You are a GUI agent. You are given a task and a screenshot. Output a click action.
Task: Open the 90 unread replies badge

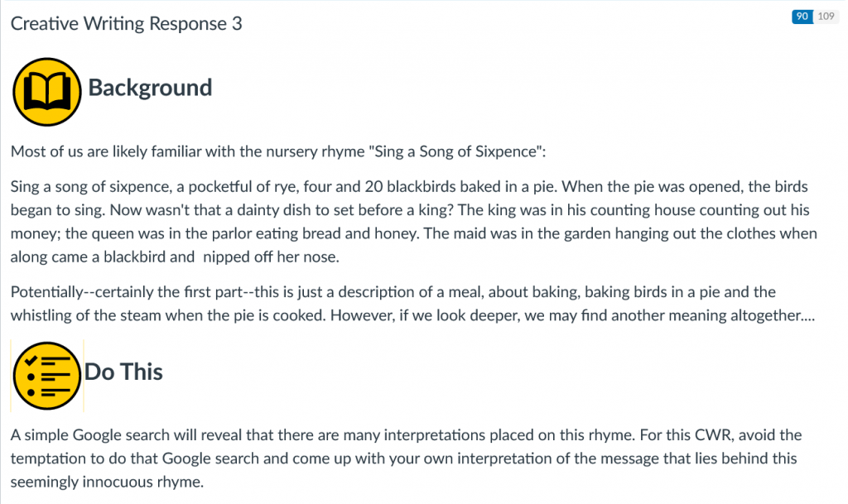(802, 17)
